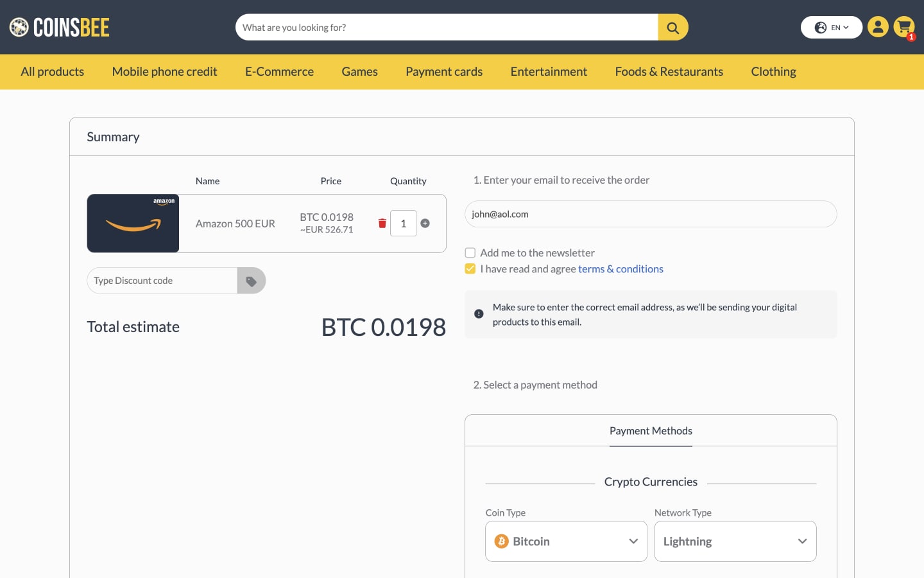The image size is (924, 578).
Task: Uncheck the terms agreement checkbox
Action: coord(470,269)
